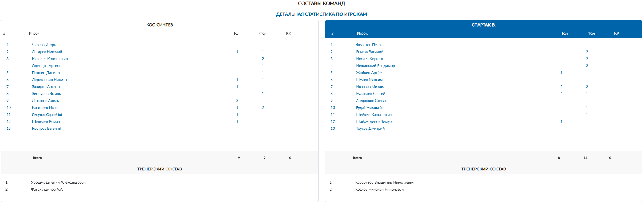Image resolution: width=644 pixels, height=204 pixels.
Task: Click КОС-СИНТЕЗ ТРЕНЕРСКИЙ СОСТАВ heading
Action: pyautogui.click(x=159, y=169)
